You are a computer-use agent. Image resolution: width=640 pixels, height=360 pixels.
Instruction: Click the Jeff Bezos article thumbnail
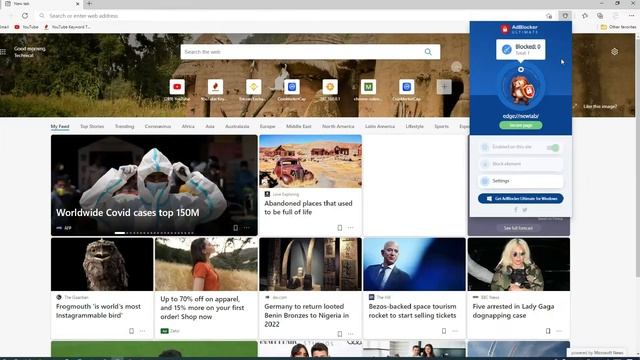point(414,264)
